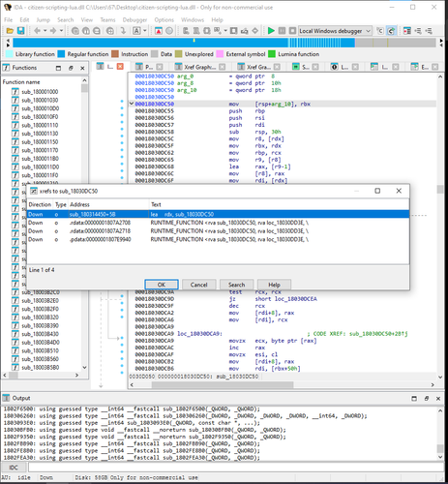Image resolution: width=448 pixels, height=484 pixels.
Task: Expand the back-navigation history dropdown arrow
Action: click(45, 31)
